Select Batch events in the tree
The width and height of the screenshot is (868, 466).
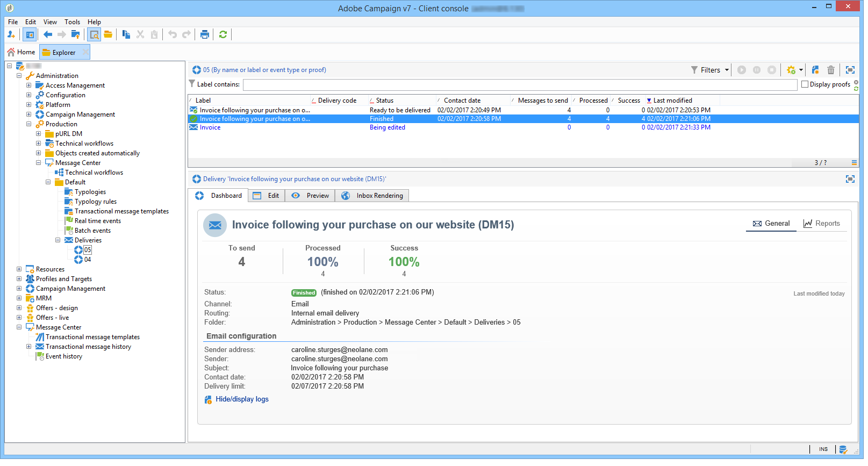click(92, 231)
